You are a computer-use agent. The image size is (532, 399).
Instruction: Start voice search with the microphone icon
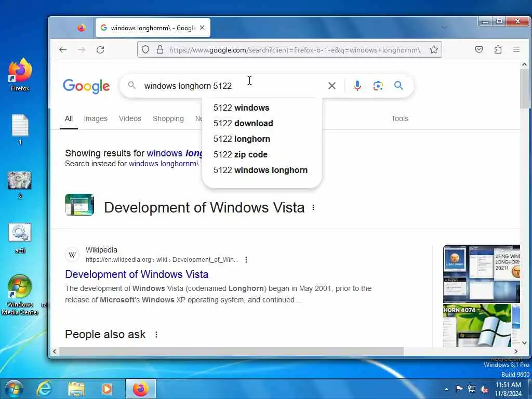click(x=357, y=86)
